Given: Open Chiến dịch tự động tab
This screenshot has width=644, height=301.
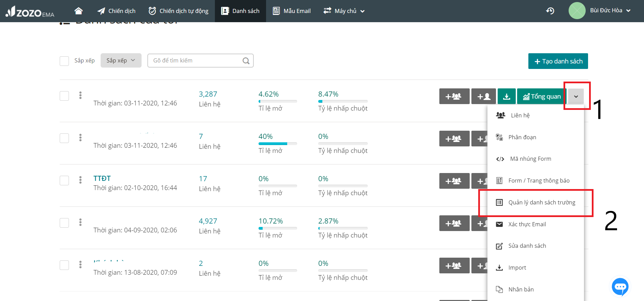Looking at the screenshot, I should point(178,11).
